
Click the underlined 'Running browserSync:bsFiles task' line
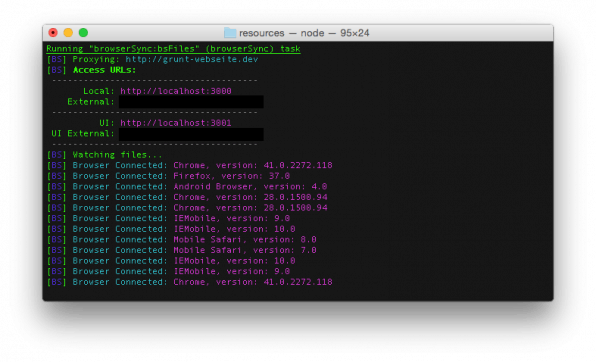pos(173,49)
